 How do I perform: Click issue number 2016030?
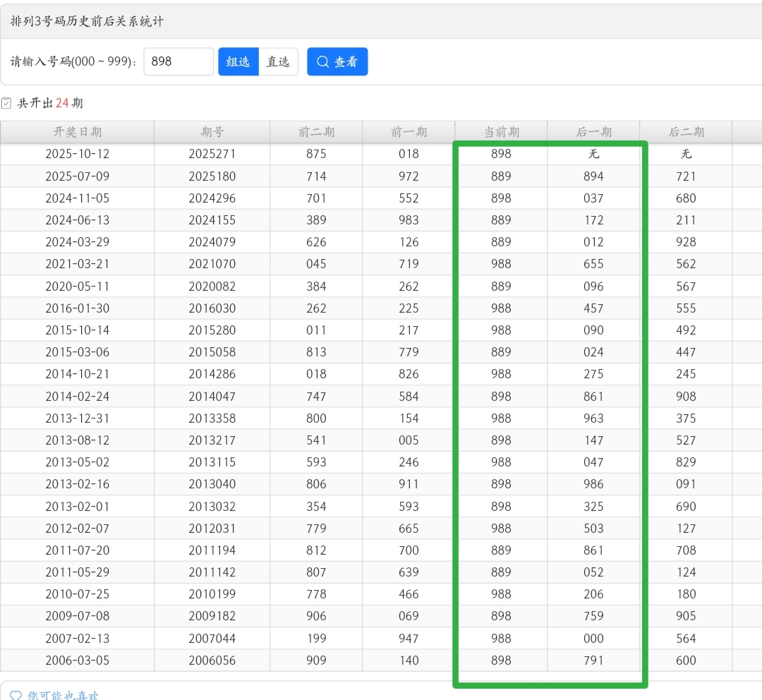click(x=212, y=308)
